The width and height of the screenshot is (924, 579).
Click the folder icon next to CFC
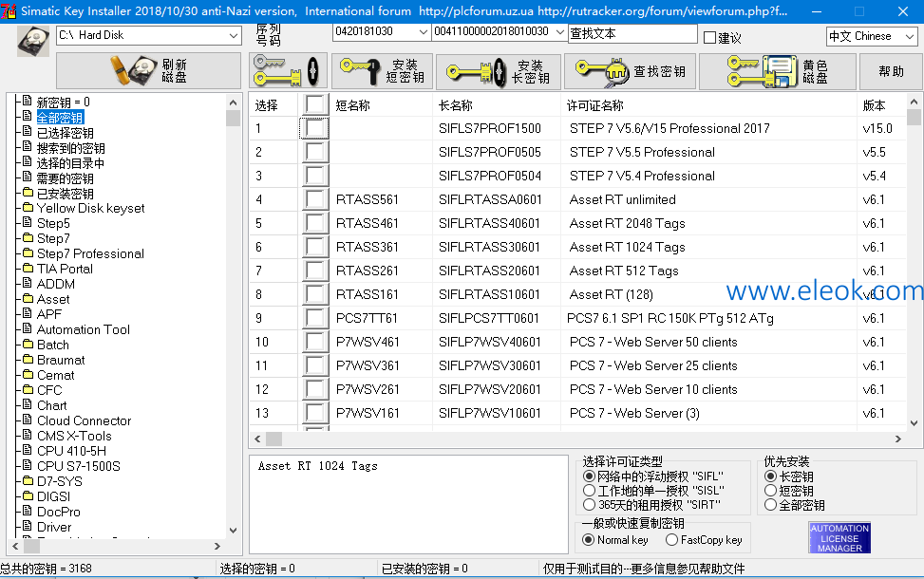pos(28,390)
